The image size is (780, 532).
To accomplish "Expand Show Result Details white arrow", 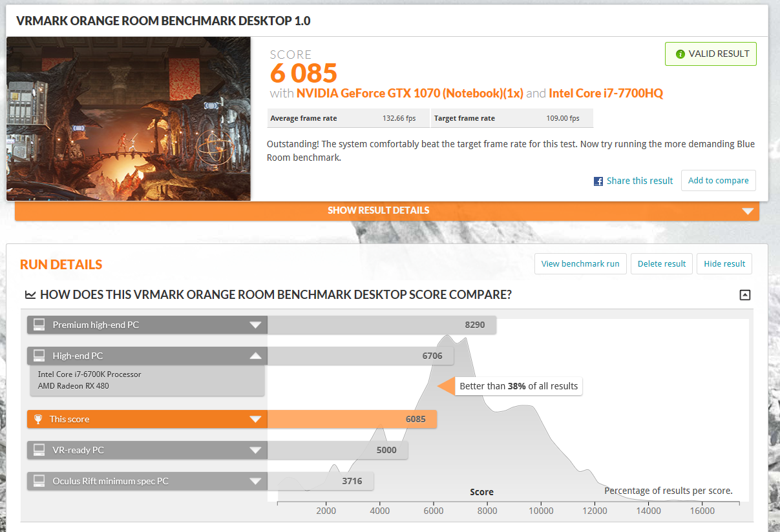I will click(748, 211).
